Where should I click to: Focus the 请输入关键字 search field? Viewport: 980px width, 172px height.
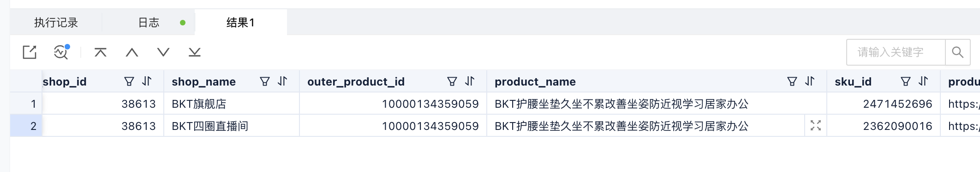[896, 52]
